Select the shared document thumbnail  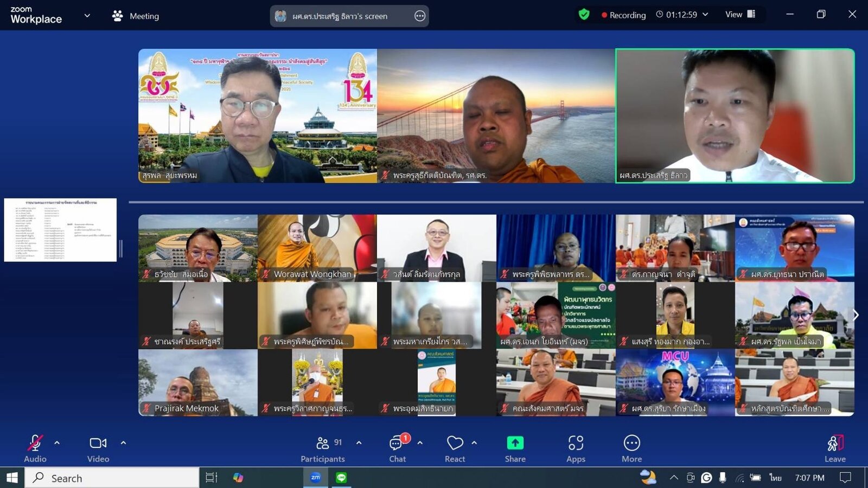[x=60, y=230]
